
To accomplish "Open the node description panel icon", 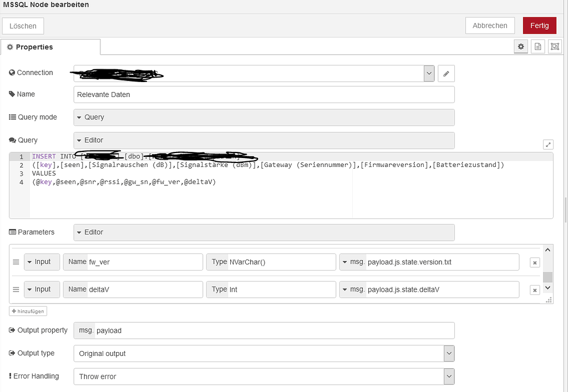I will click(537, 47).
